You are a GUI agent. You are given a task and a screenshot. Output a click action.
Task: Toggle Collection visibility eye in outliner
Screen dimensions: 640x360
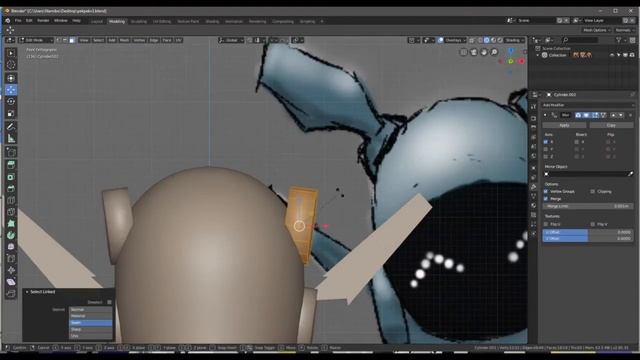coord(611,55)
